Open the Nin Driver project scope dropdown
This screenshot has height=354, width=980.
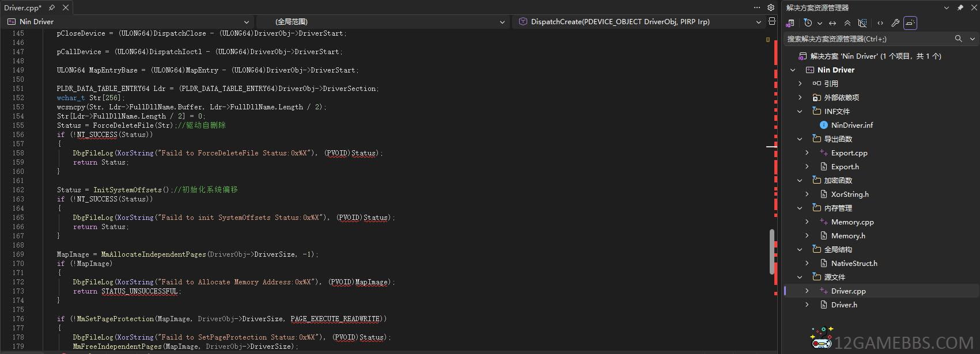[x=128, y=22]
